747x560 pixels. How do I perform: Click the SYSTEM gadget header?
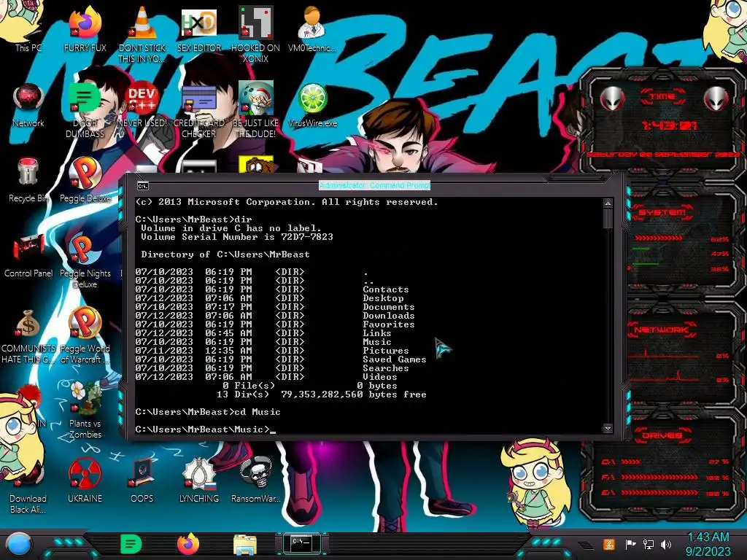[662, 212]
